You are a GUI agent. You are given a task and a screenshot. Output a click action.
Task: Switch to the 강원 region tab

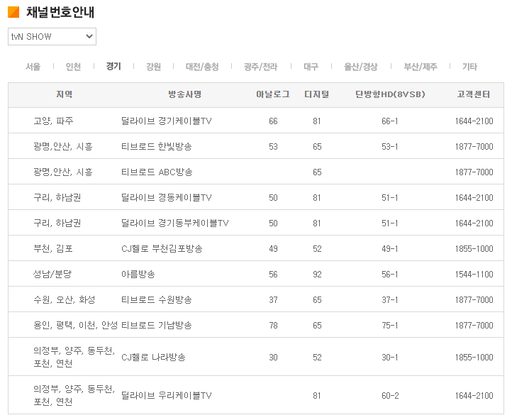[153, 67]
